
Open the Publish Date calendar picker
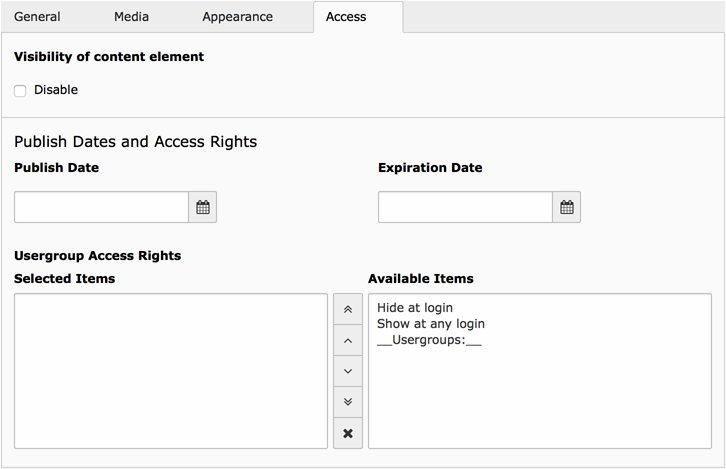pos(203,207)
